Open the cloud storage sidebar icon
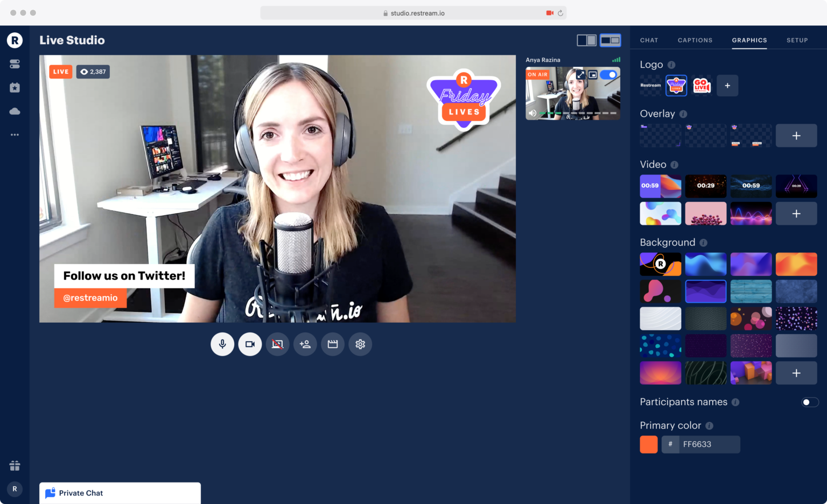The height and width of the screenshot is (504, 827). (x=15, y=111)
